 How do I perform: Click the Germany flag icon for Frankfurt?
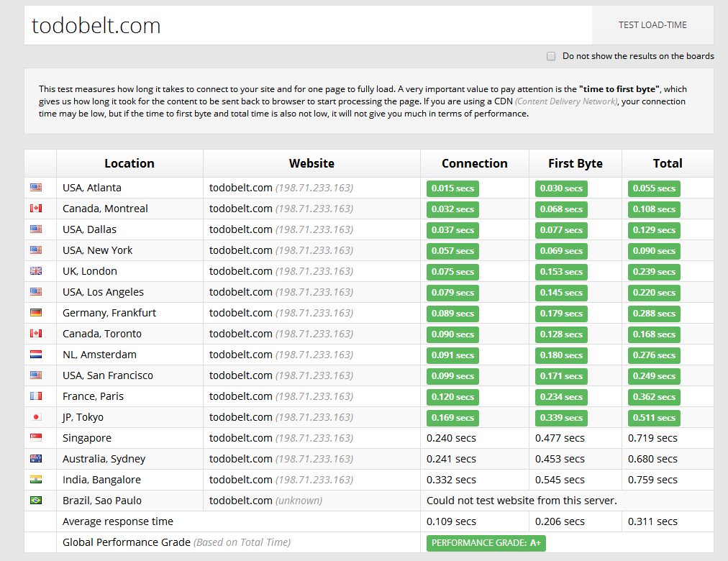[x=36, y=313]
